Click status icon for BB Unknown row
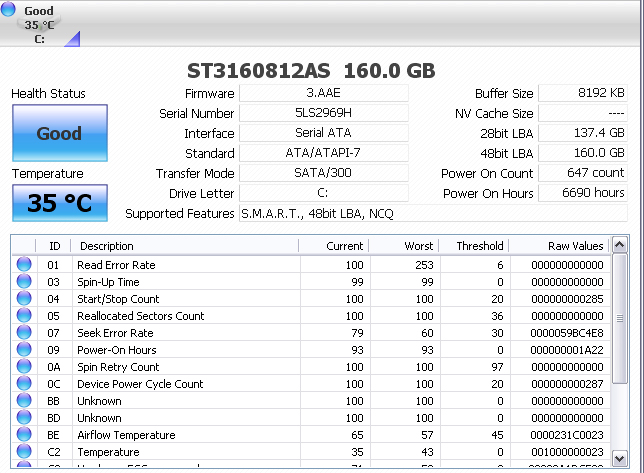 pyautogui.click(x=24, y=400)
